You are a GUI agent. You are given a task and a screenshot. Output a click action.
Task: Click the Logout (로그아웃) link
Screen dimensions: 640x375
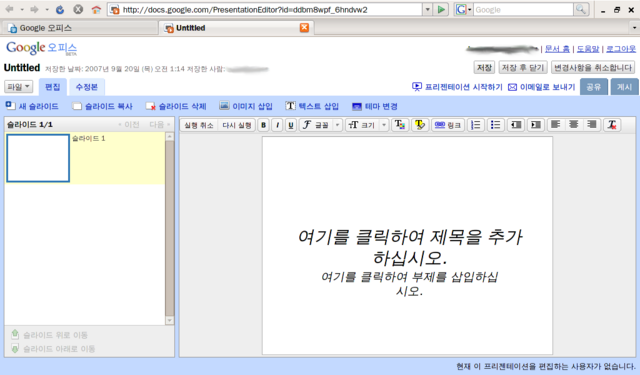click(621, 49)
